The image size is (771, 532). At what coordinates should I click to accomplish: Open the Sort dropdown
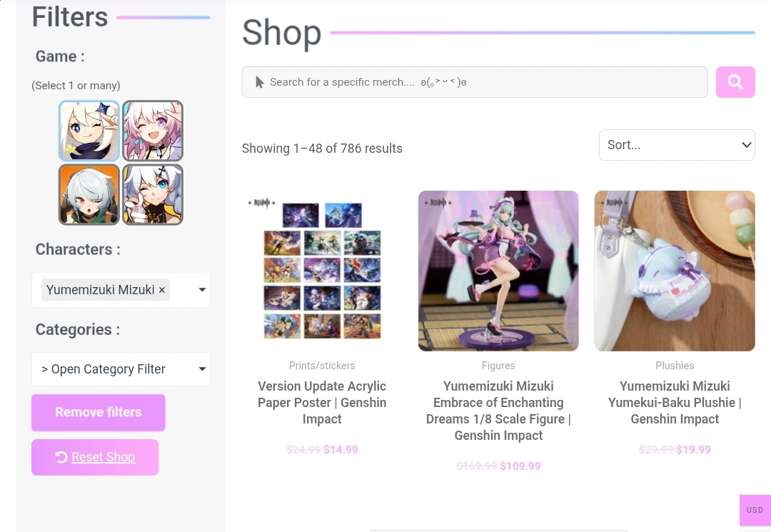(x=677, y=145)
